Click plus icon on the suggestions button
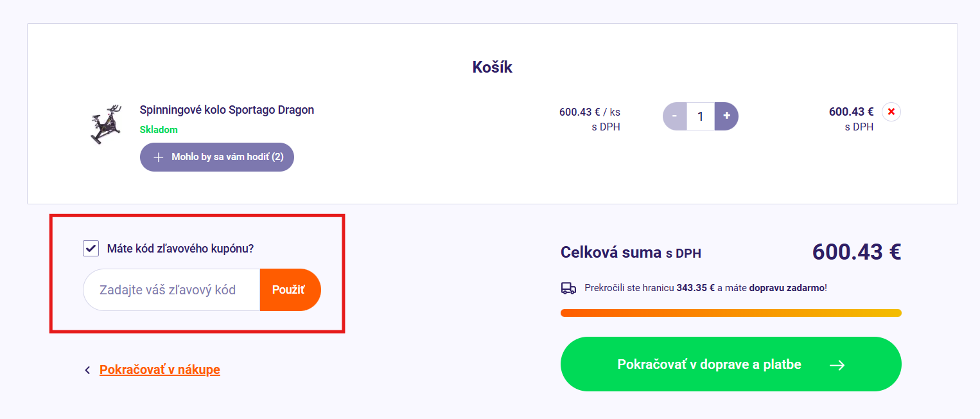 159,157
